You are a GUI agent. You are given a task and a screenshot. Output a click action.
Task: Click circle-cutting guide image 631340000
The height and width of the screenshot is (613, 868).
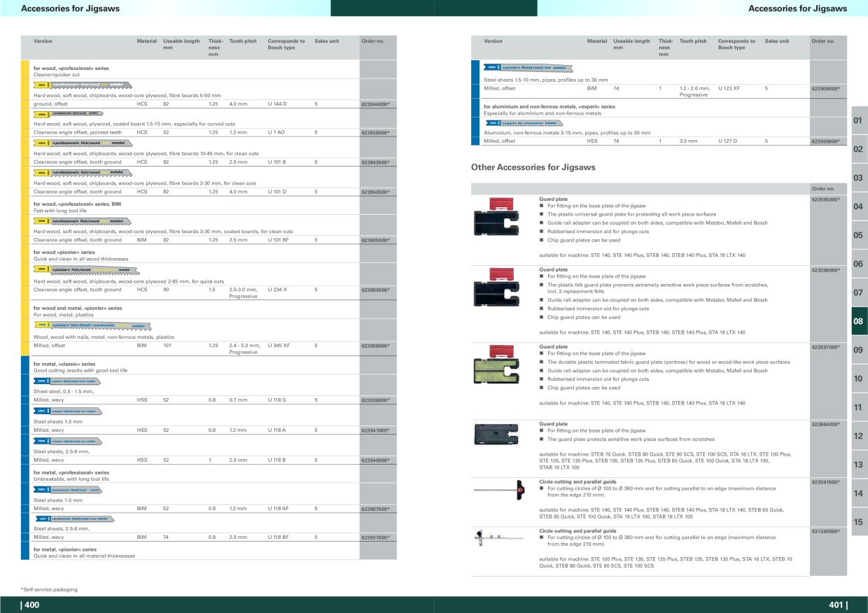[498, 537]
